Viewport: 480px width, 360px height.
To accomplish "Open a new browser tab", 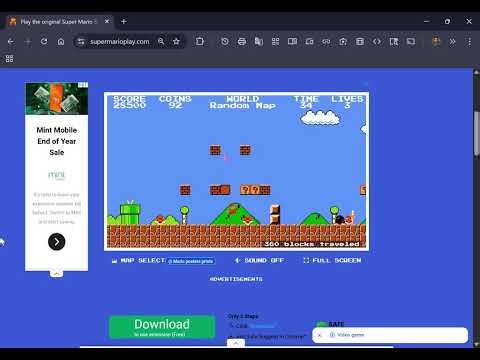I will click(124, 21).
